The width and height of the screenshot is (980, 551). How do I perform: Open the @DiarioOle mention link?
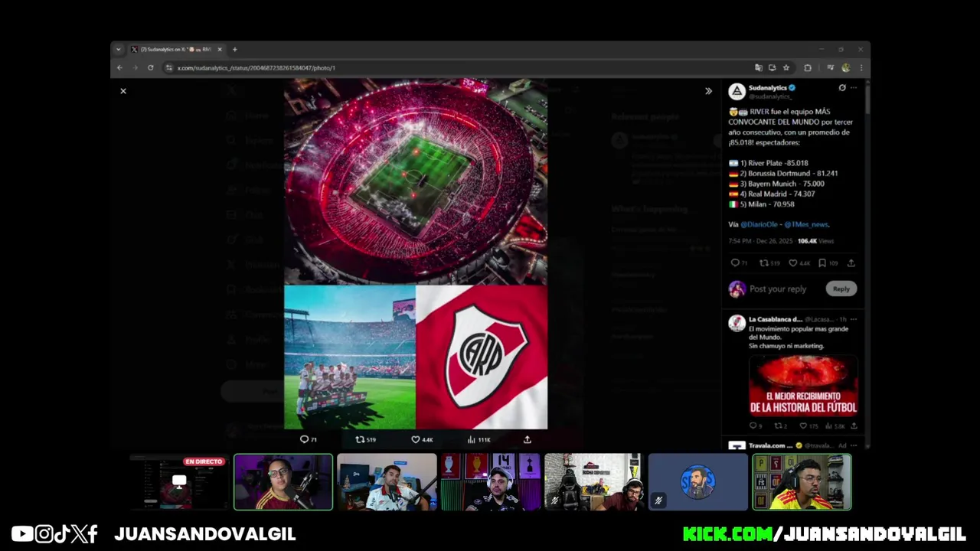(759, 224)
